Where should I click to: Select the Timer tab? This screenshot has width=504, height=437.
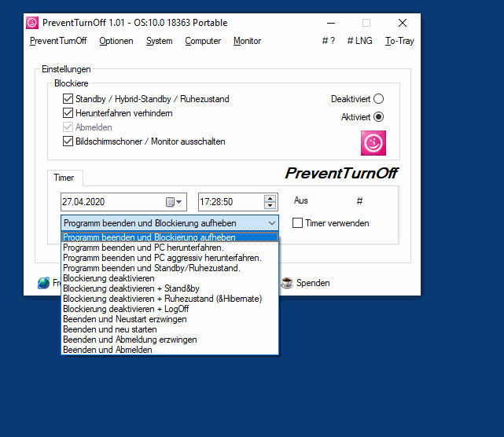(64, 178)
